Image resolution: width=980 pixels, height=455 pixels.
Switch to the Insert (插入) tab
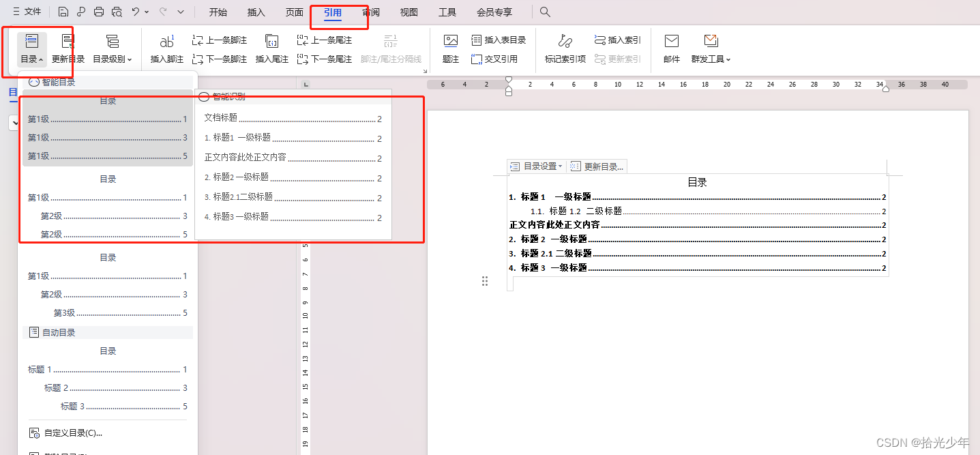[x=256, y=12]
